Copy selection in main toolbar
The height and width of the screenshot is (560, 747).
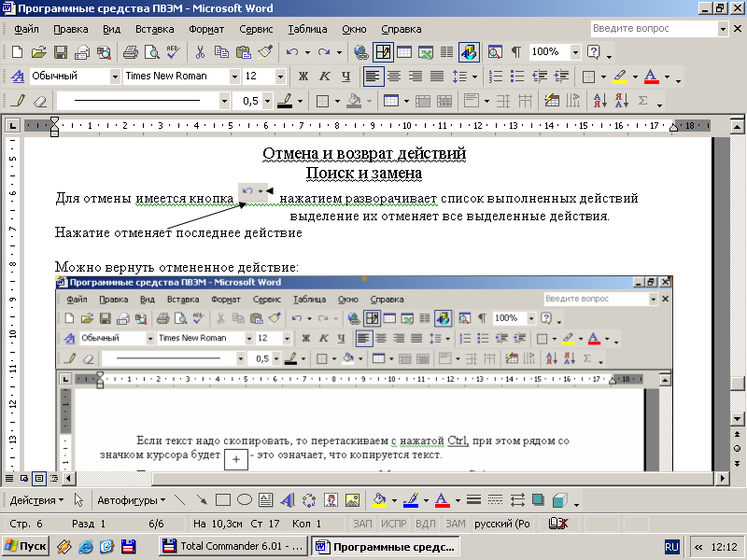(x=221, y=52)
